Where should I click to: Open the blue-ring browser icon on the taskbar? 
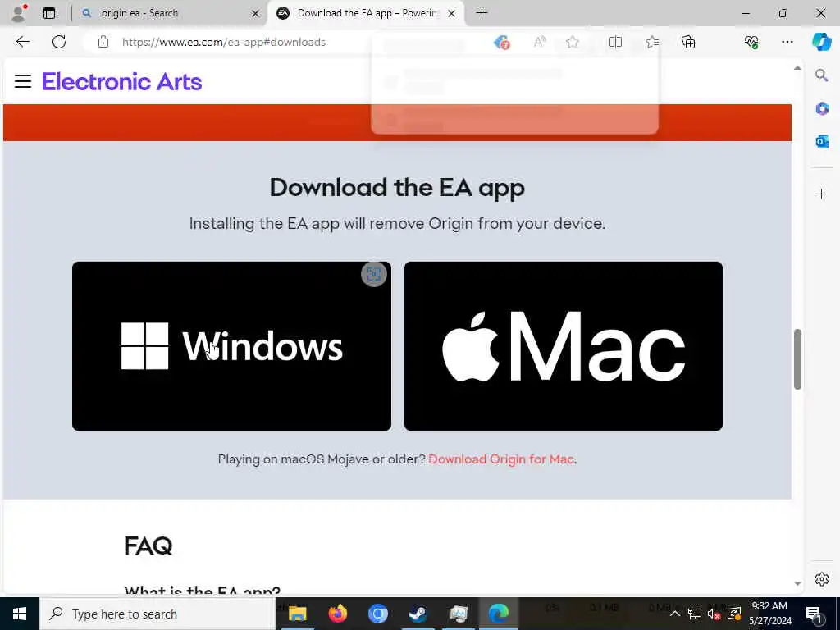(377, 614)
